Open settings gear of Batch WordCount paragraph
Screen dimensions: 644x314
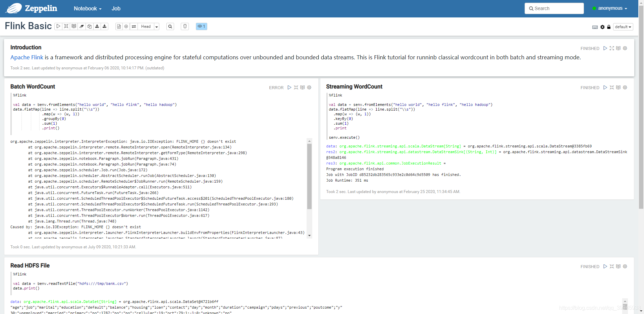click(309, 87)
